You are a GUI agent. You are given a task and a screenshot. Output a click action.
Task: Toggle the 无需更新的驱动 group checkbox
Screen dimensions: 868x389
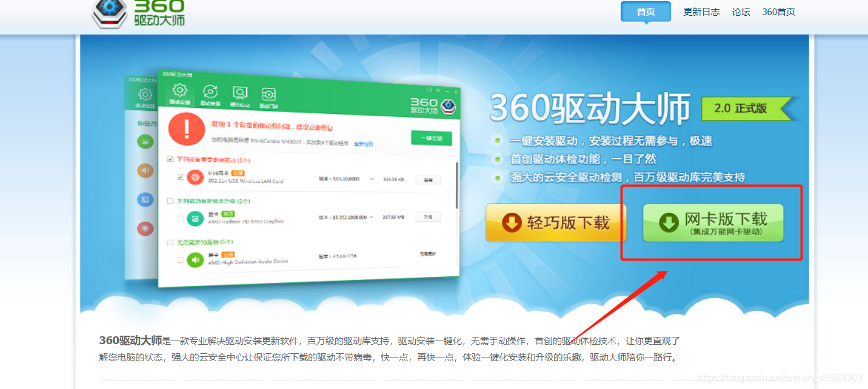pyautogui.click(x=170, y=242)
